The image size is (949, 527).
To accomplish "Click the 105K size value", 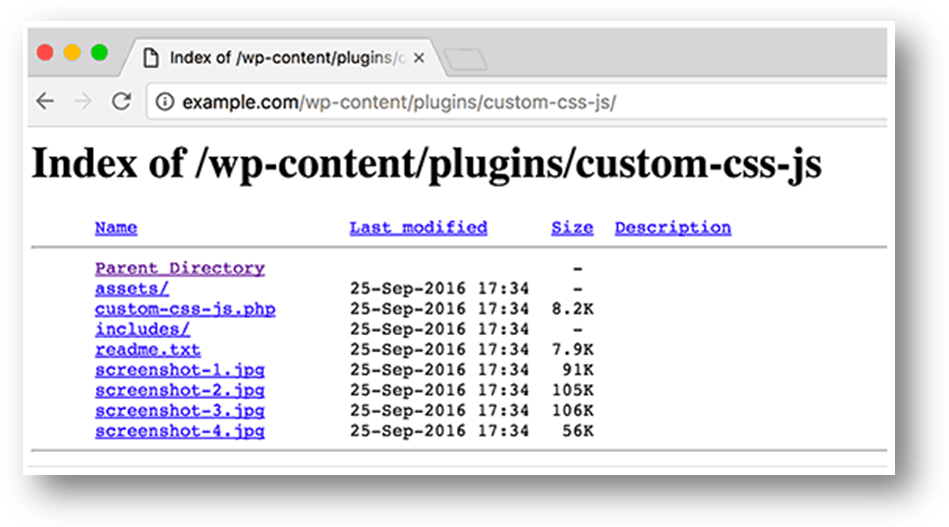I will point(573,390).
